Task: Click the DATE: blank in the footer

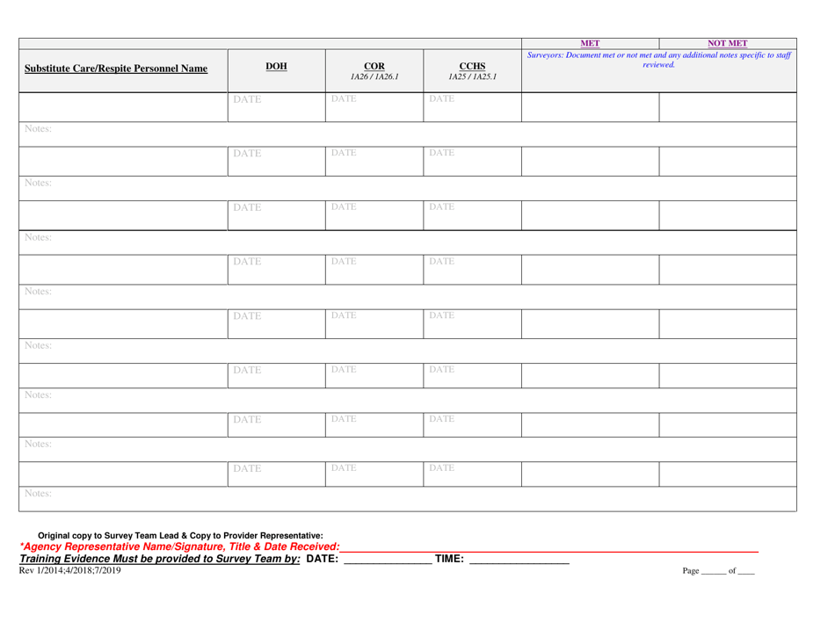Action: click(x=388, y=560)
